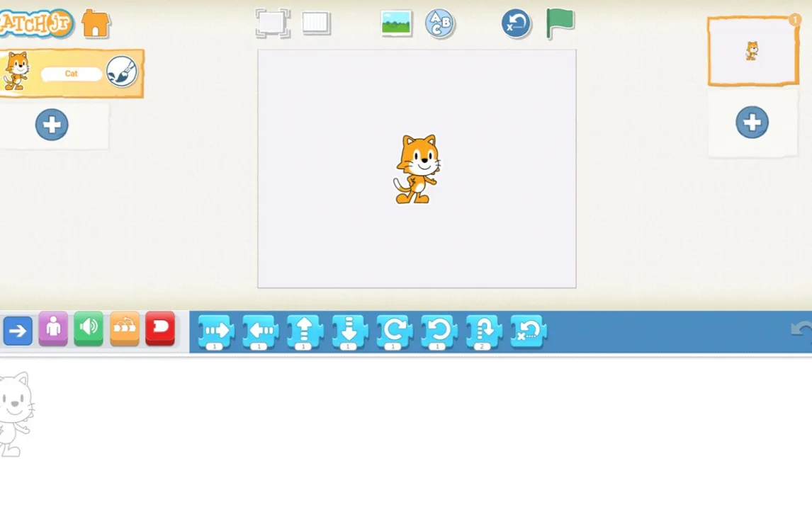Screen dimensions: 812x507
Task: Show the red End blocks category
Action: point(160,329)
